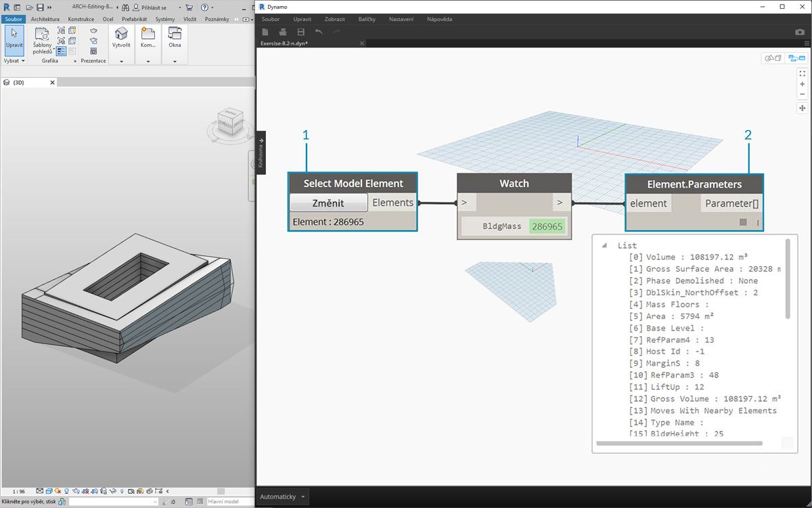Image resolution: width=812 pixels, height=508 pixels.
Task: Toggle Thin lines icon in Grafika panel
Action: pos(62,51)
